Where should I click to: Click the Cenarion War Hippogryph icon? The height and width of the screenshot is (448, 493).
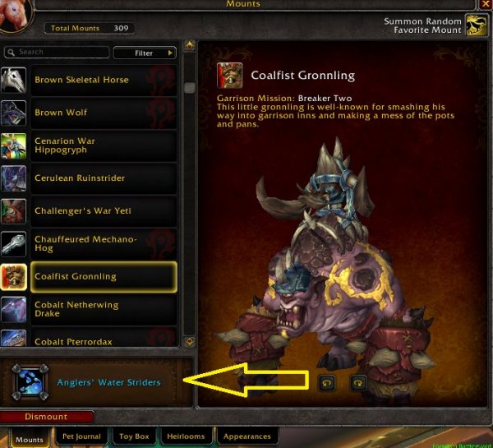tap(13, 145)
